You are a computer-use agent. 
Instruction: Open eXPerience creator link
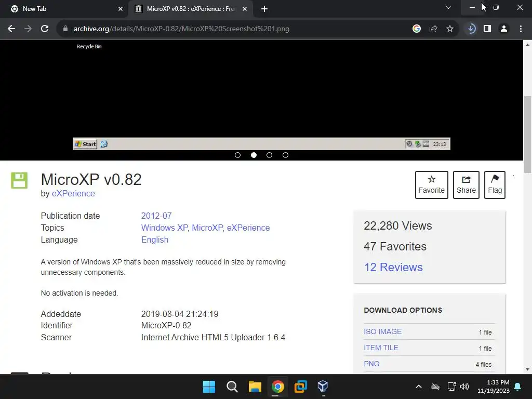click(73, 193)
